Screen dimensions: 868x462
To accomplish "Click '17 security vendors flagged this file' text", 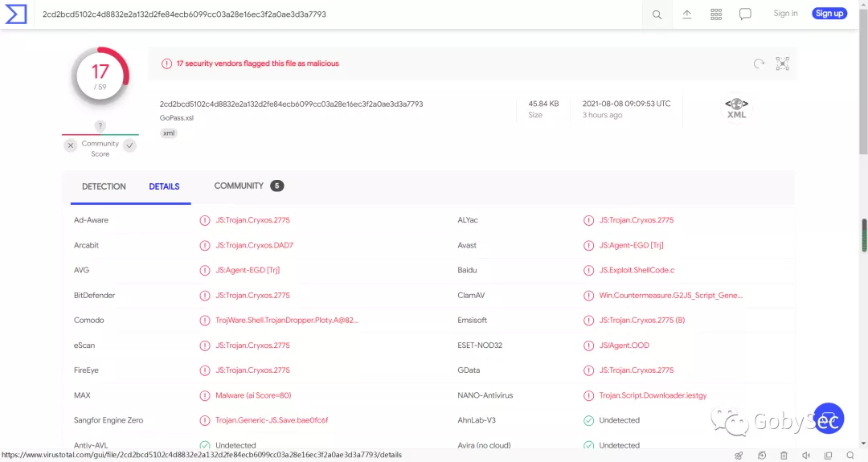I will [x=257, y=63].
